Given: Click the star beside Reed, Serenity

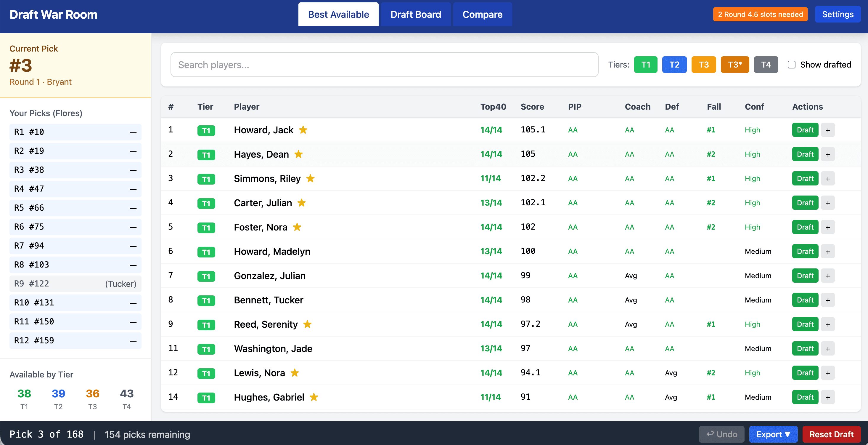Looking at the screenshot, I should 307,324.
